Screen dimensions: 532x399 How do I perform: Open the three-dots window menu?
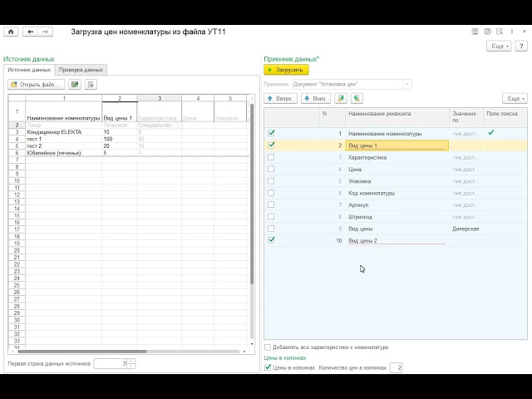coord(512,32)
